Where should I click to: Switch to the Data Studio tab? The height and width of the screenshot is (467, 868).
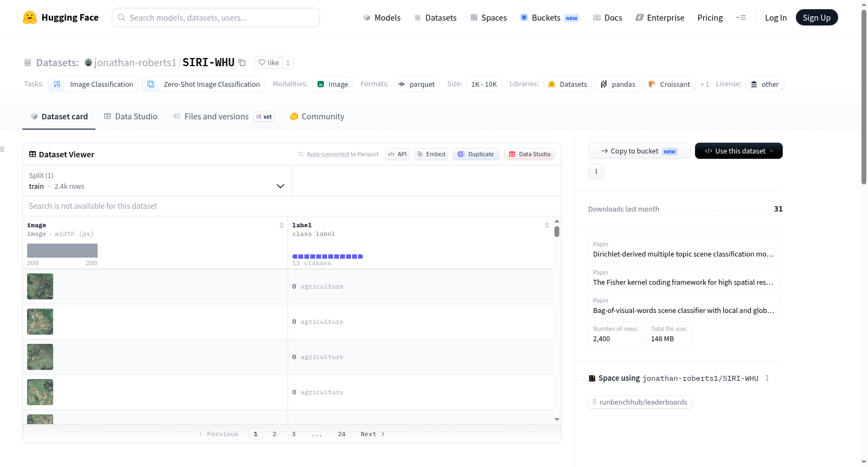click(x=131, y=117)
